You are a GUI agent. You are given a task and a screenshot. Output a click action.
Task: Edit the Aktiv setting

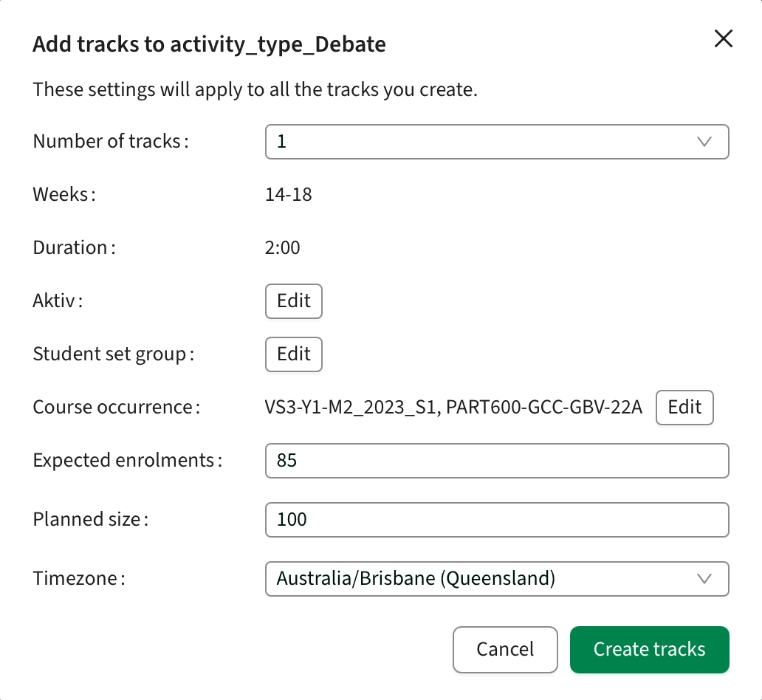pos(293,301)
